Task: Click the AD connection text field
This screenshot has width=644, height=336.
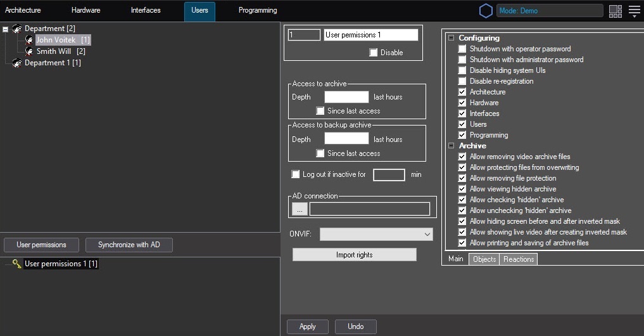Action: point(370,209)
